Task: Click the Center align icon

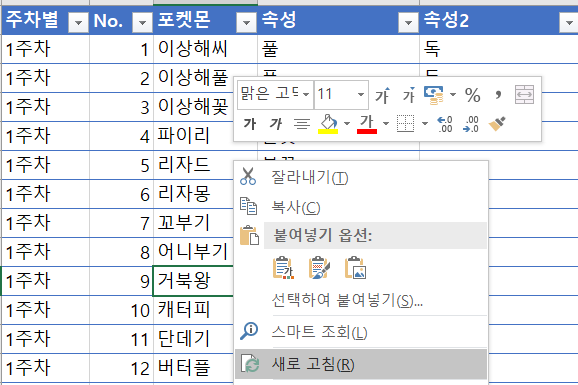Action: coord(302,124)
